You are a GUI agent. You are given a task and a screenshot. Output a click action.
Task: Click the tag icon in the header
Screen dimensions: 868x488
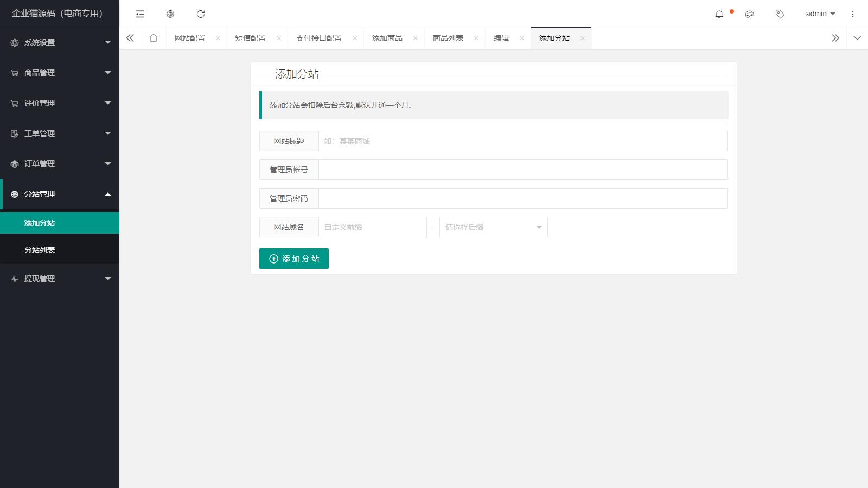780,15
